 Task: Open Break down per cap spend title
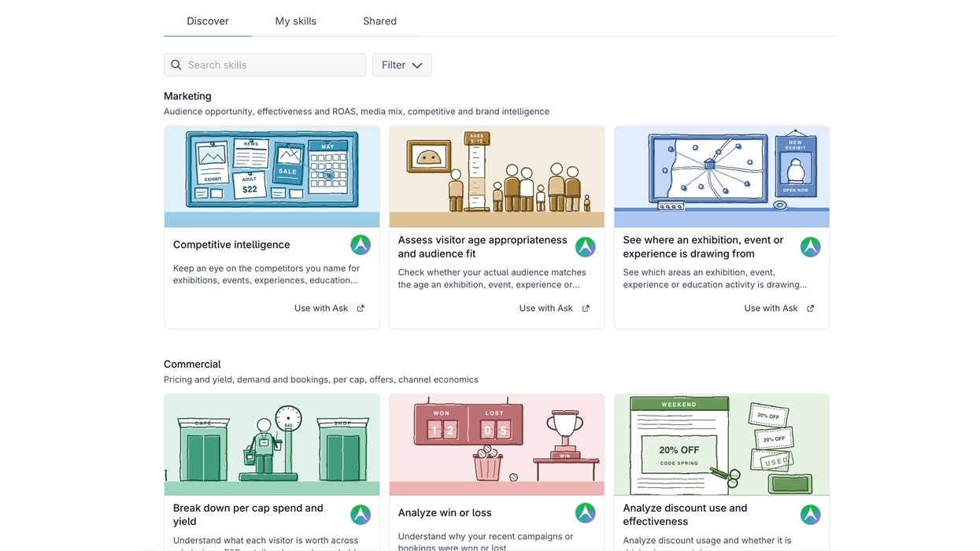pos(248,515)
